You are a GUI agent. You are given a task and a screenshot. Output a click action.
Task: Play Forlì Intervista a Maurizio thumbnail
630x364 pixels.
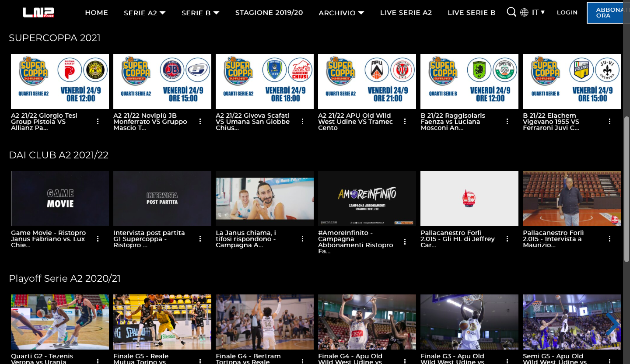(x=572, y=199)
